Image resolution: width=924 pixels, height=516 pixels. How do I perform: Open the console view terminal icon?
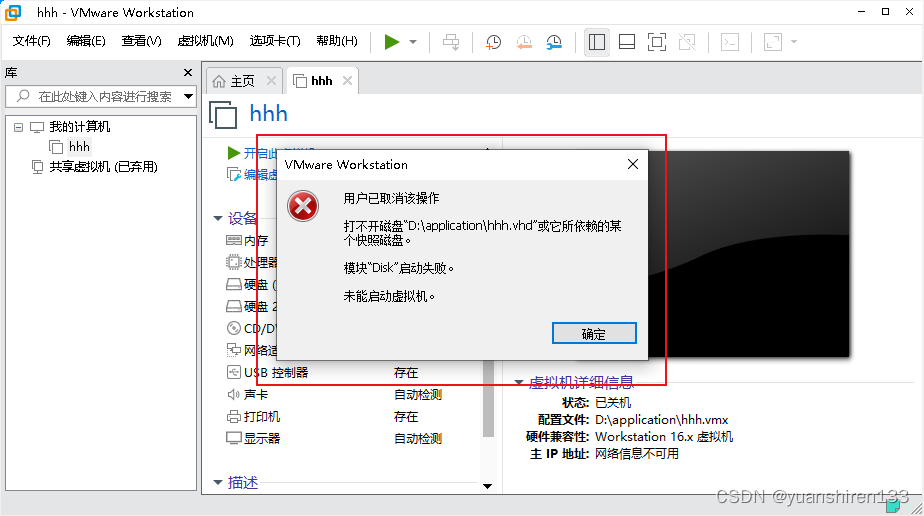730,42
